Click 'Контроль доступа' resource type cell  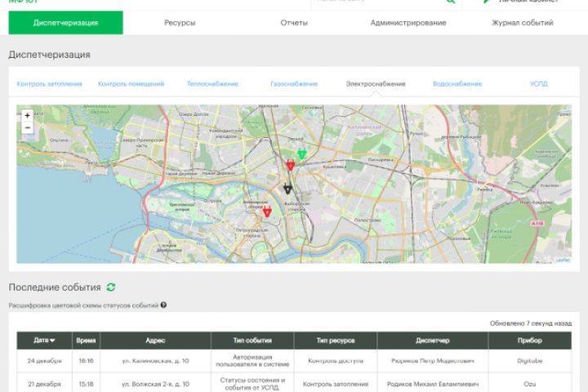point(336,361)
